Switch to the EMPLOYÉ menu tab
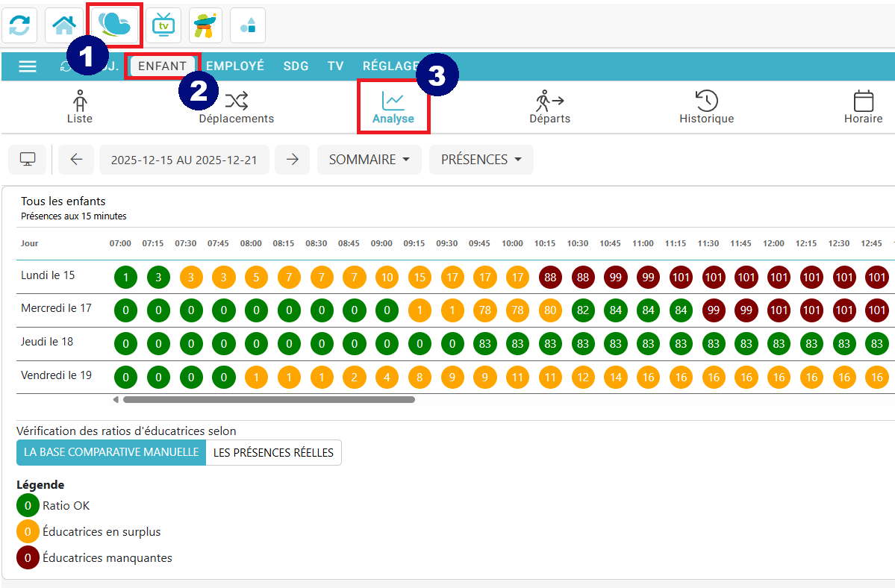 click(235, 66)
